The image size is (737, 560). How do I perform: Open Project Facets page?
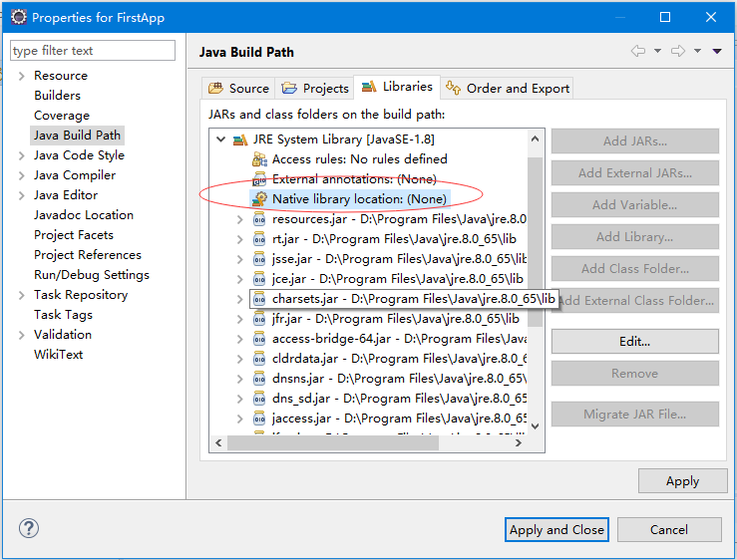tap(74, 235)
